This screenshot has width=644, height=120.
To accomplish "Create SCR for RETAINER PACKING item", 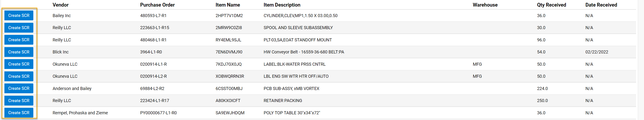I will click(x=19, y=101).
